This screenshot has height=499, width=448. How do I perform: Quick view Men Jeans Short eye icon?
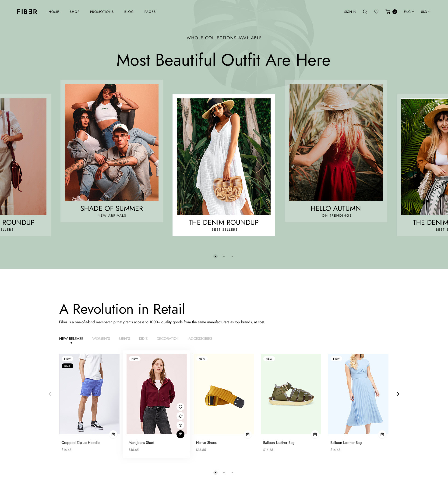[x=180, y=425]
